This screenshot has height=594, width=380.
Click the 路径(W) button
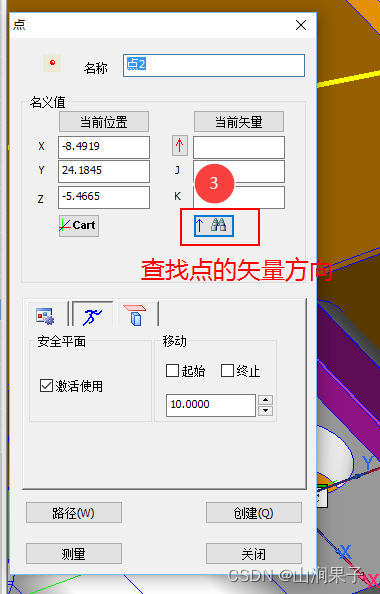(x=74, y=513)
